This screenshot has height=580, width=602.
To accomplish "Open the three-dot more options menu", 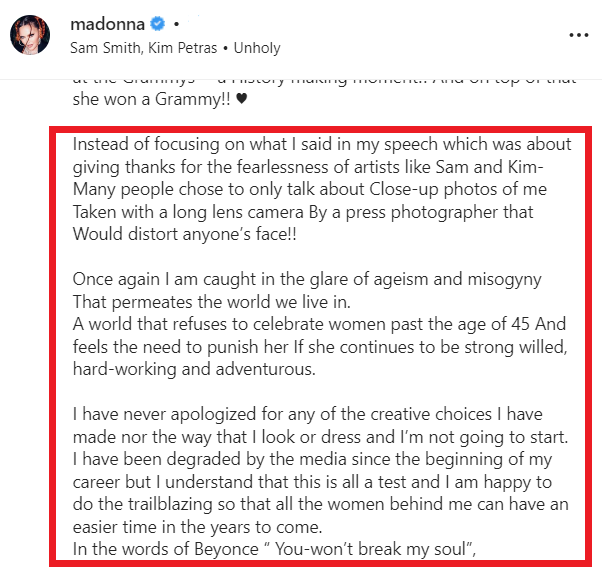I will 579,35.
